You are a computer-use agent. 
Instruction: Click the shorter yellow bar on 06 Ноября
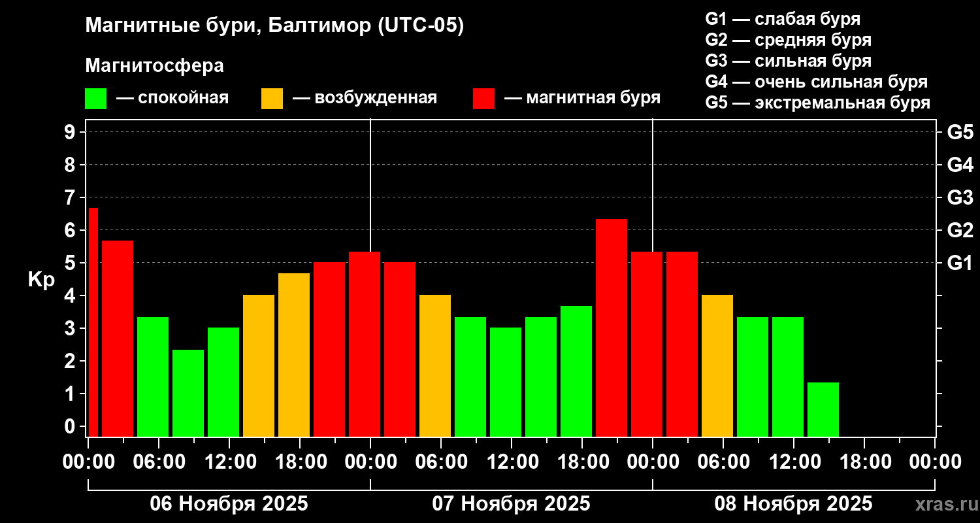pyautogui.click(x=259, y=365)
